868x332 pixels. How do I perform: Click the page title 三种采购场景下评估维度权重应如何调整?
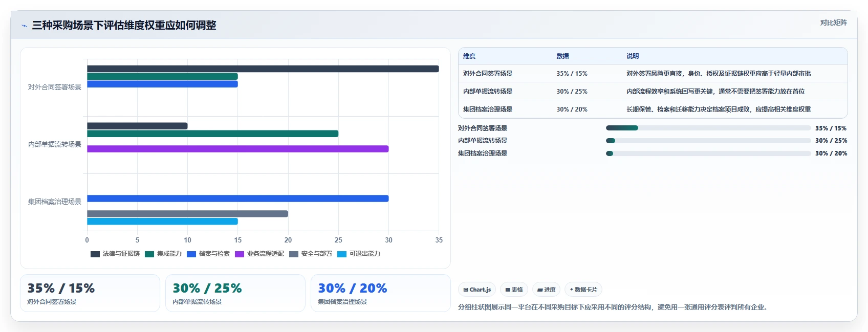[x=124, y=25]
